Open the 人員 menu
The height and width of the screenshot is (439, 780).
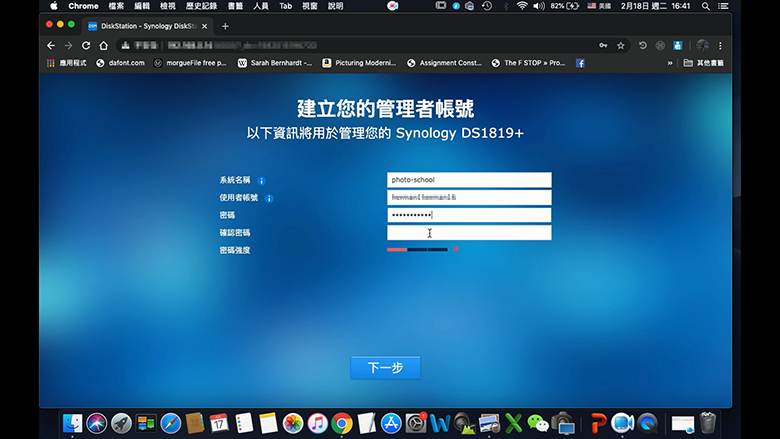tap(261, 6)
